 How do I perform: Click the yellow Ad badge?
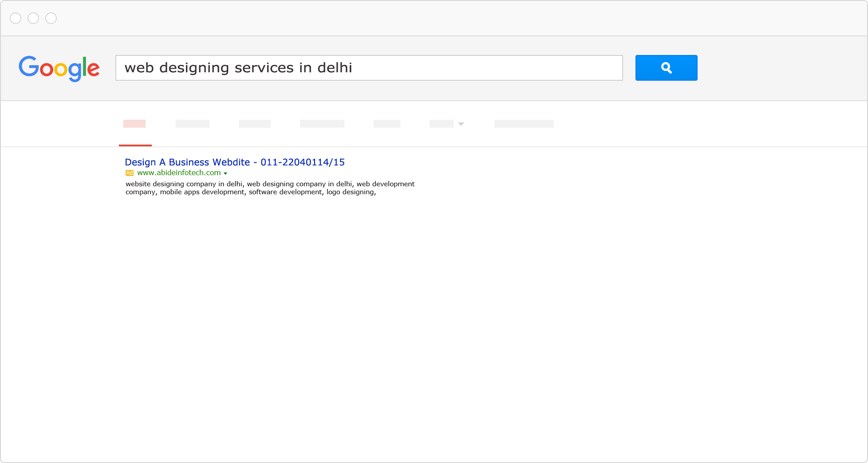point(130,173)
